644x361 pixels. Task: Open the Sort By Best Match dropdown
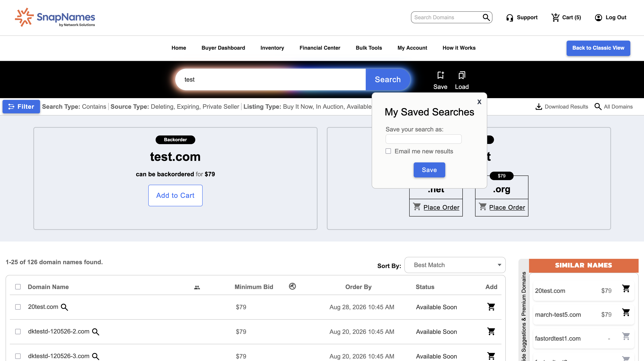point(455,265)
